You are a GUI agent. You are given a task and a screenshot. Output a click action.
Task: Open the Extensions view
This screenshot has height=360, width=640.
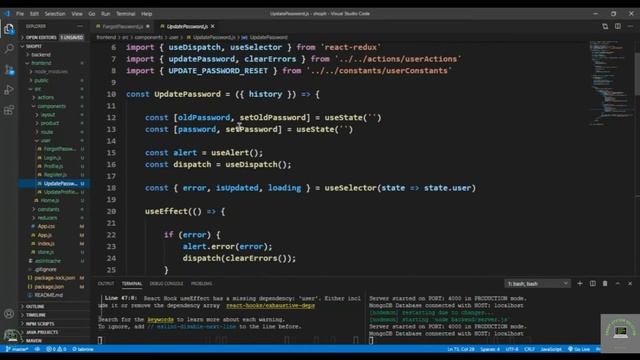pyautogui.click(x=9, y=110)
